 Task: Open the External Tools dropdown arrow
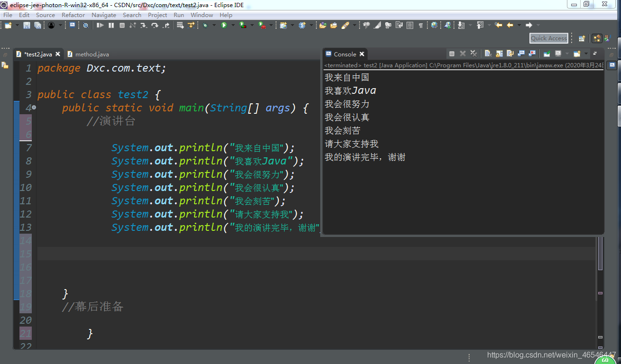tap(271, 25)
